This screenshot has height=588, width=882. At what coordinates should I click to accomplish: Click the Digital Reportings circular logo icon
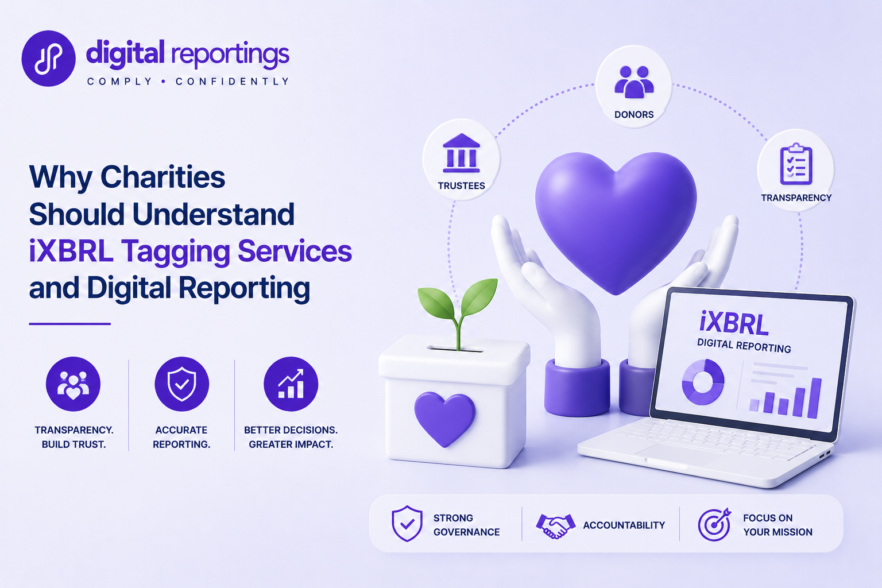48,59
